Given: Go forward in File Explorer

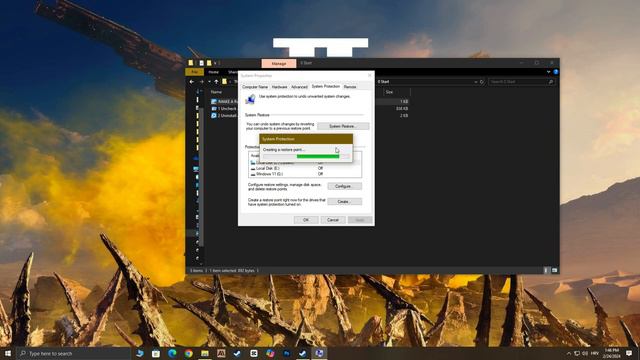Looking at the screenshot, I should pos(201,82).
